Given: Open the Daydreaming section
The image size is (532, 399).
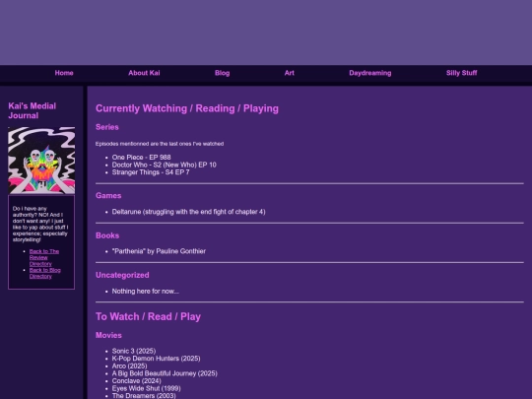Looking at the screenshot, I should [x=370, y=73].
